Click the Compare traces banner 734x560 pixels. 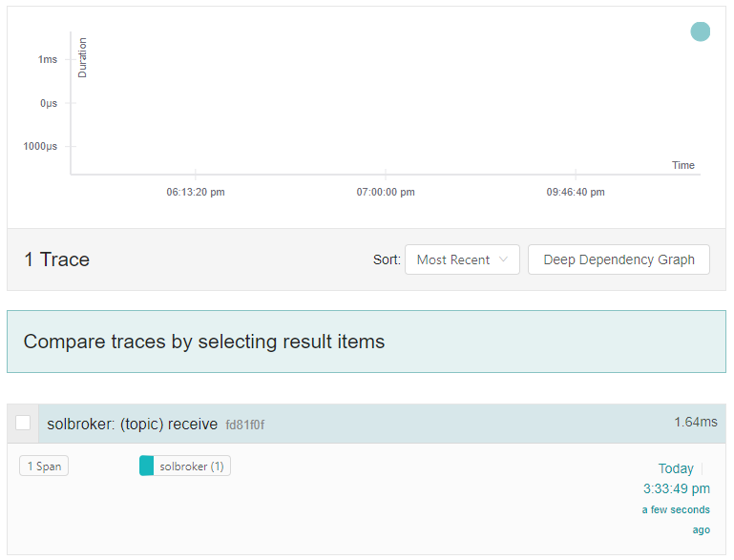pos(367,342)
